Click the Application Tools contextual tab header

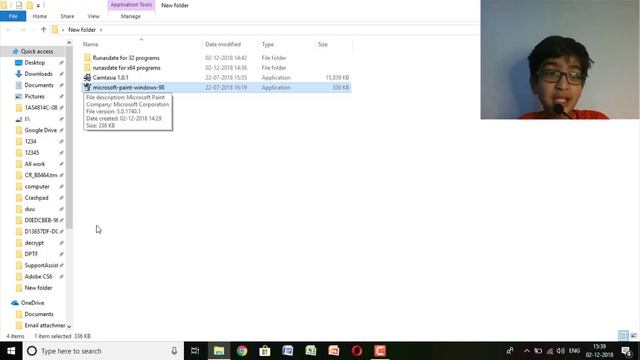[x=131, y=5]
